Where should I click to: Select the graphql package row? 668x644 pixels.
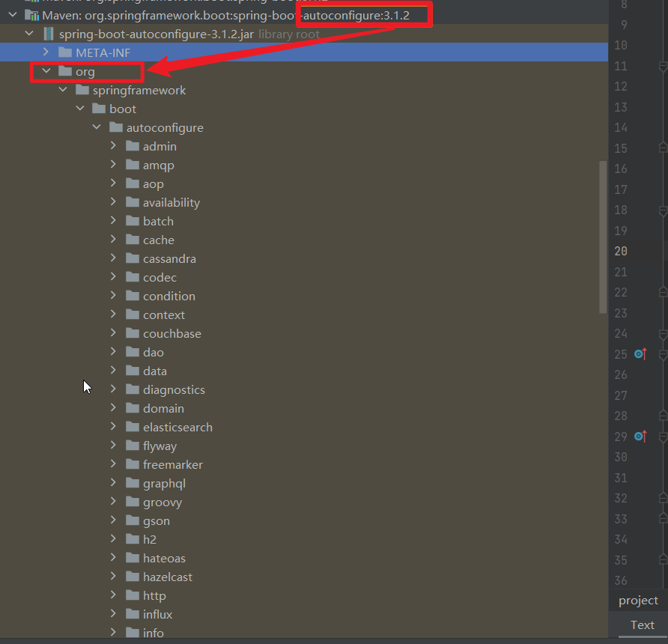coord(304,484)
